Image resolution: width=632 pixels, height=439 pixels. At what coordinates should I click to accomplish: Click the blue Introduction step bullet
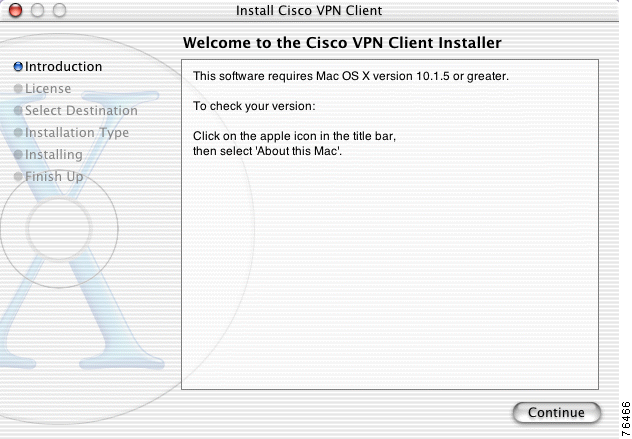(18, 67)
